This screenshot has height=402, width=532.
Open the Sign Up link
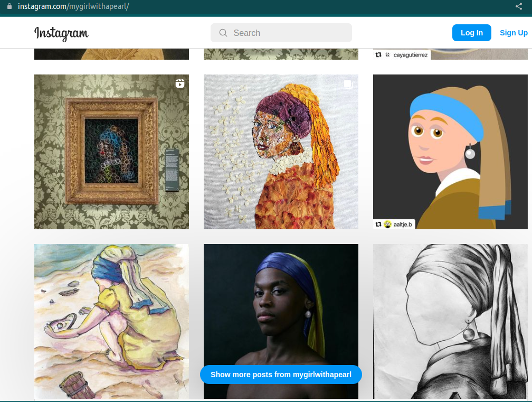click(x=514, y=33)
